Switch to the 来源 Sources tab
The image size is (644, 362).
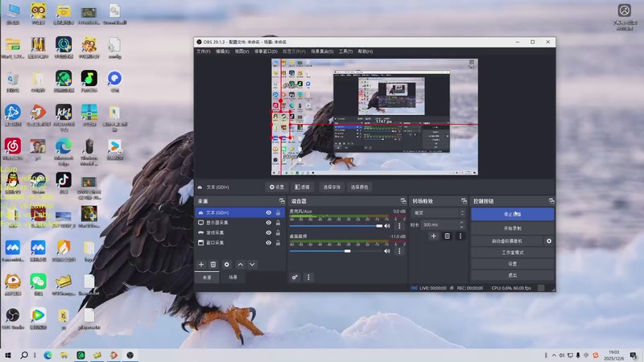pyautogui.click(x=207, y=278)
